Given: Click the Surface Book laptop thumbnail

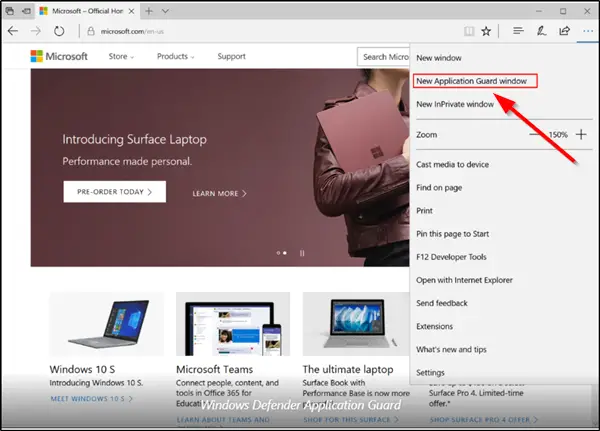Looking at the screenshot, I should coord(356,324).
